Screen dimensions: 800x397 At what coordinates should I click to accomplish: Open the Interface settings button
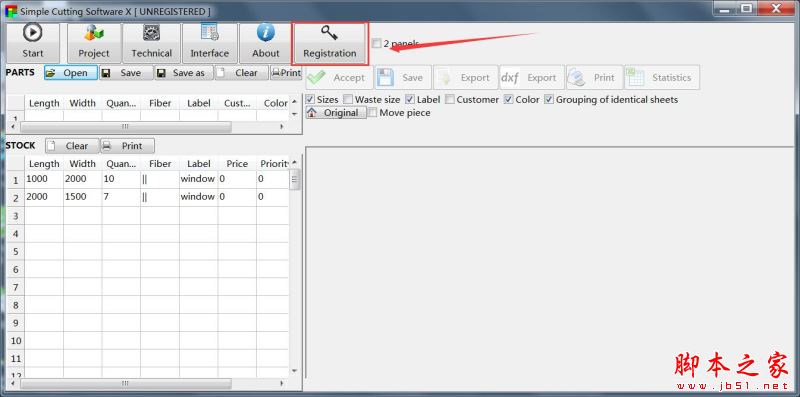coord(210,43)
